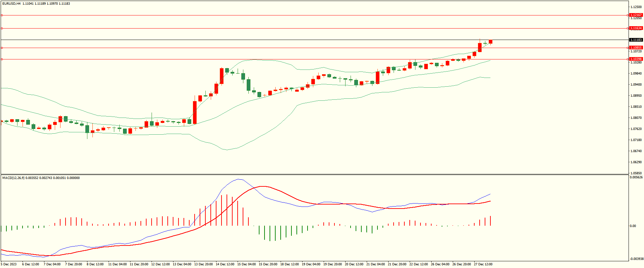The image size is (644, 268).
Task: Click the 7 Dec 04:00 time label
Action: [x=52, y=264]
